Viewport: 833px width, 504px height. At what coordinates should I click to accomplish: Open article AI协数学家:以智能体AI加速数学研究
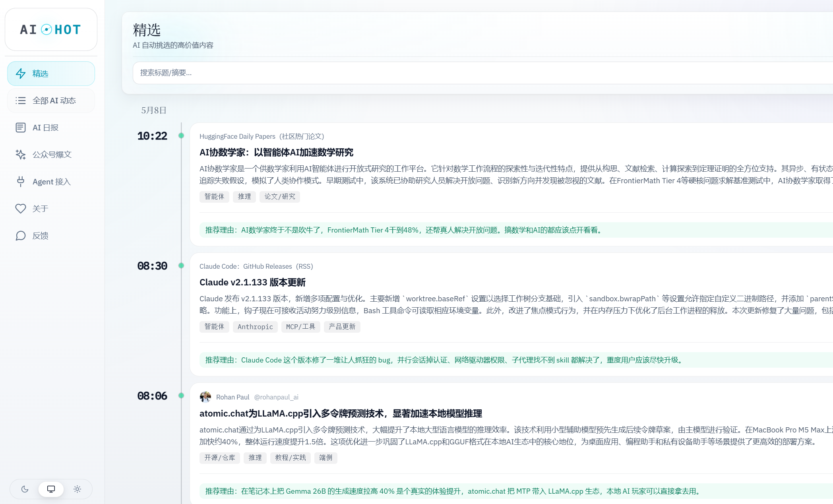click(x=276, y=152)
